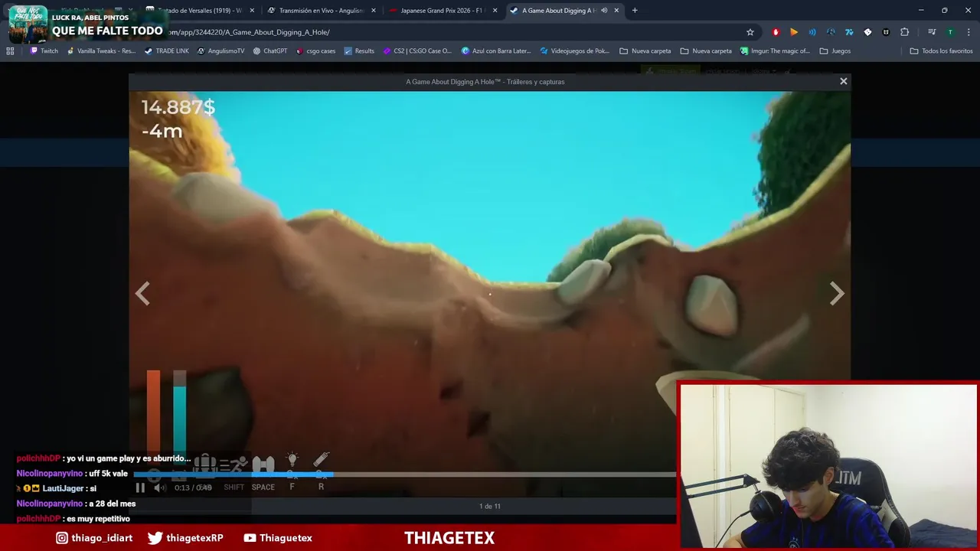Open the TRADE LINK bookmark
The width and height of the screenshot is (980, 551).
[x=166, y=51]
